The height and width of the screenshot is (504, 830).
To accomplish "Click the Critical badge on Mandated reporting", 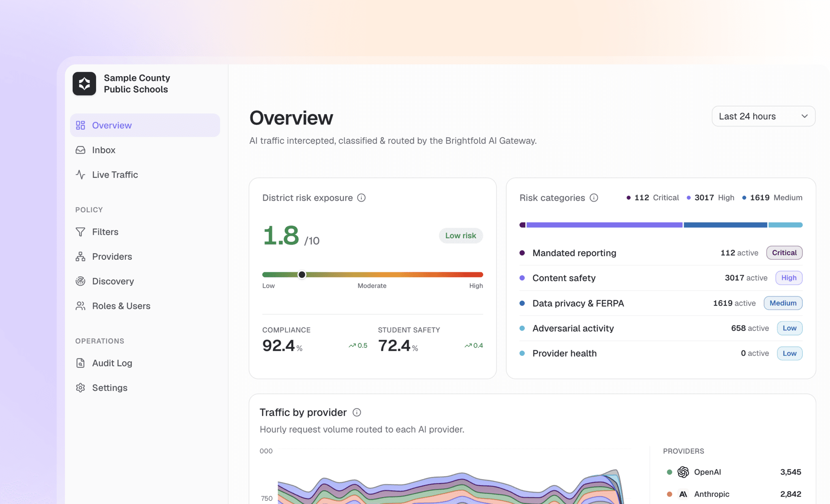I will click(784, 253).
